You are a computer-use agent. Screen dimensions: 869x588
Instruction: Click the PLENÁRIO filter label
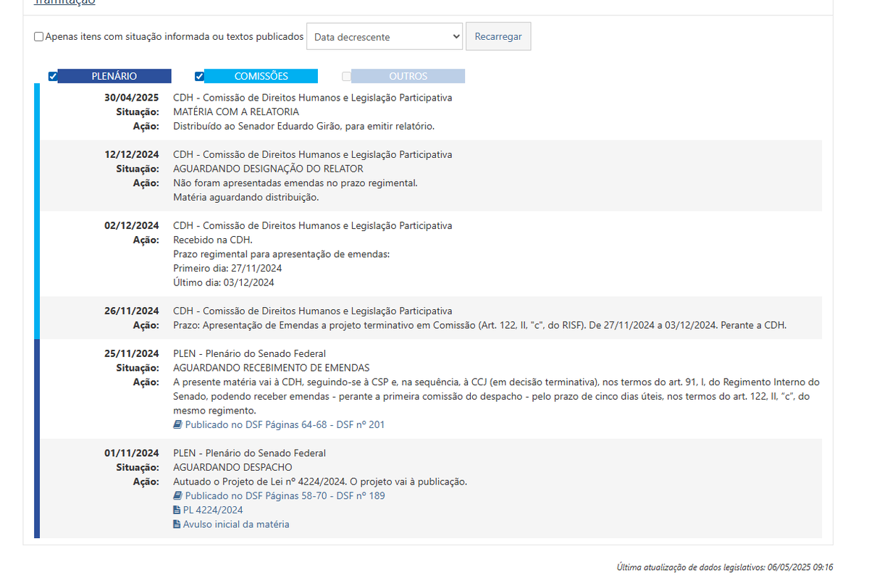coord(114,76)
